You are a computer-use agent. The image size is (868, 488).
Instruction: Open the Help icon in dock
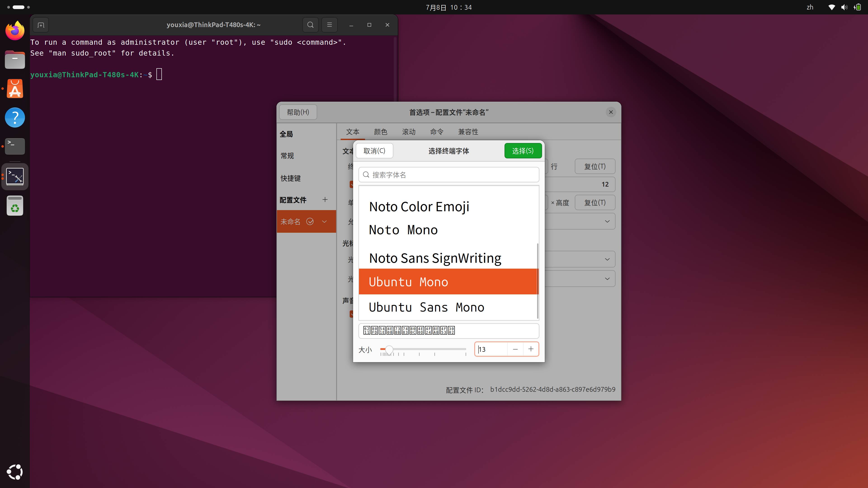(15, 117)
